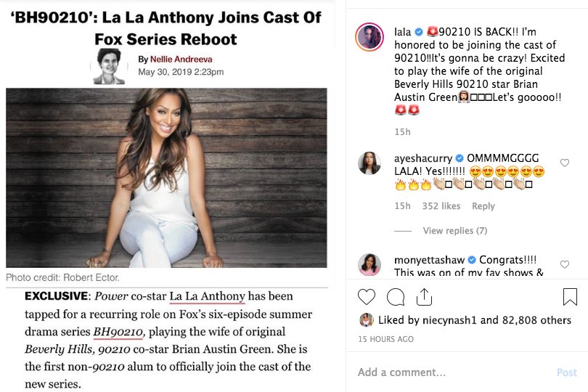Screen dimensions: 588x392
Task: Reply to ayeshacurry's comment
Action: click(483, 206)
